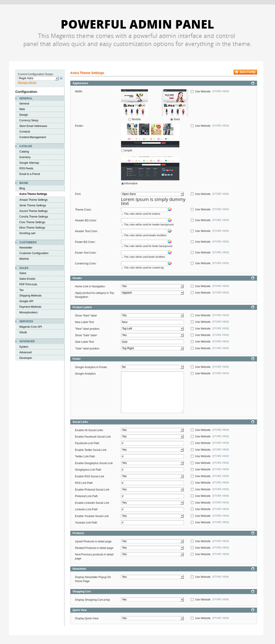
Task: Collapse the Quick View section icon
Action: click(x=253, y=610)
